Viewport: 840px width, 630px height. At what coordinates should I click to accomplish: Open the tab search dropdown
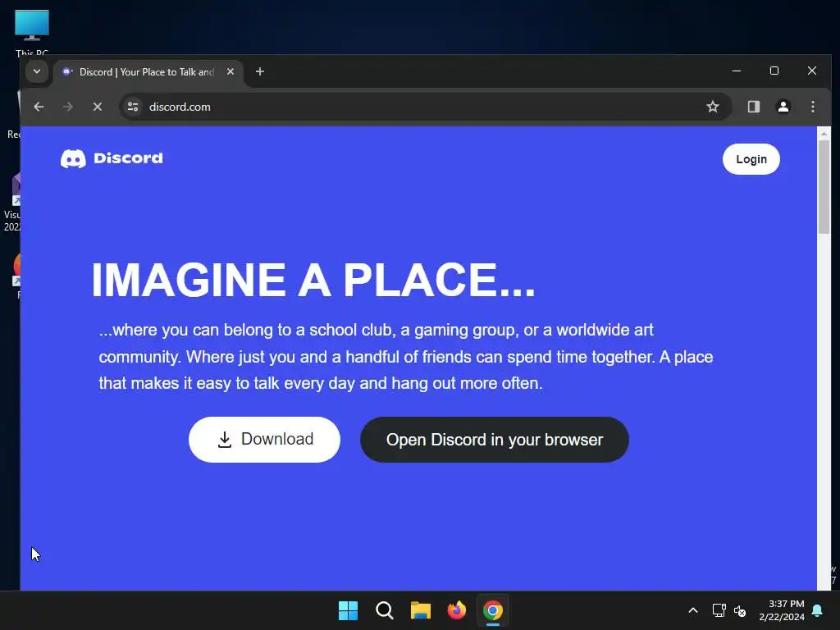(37, 71)
